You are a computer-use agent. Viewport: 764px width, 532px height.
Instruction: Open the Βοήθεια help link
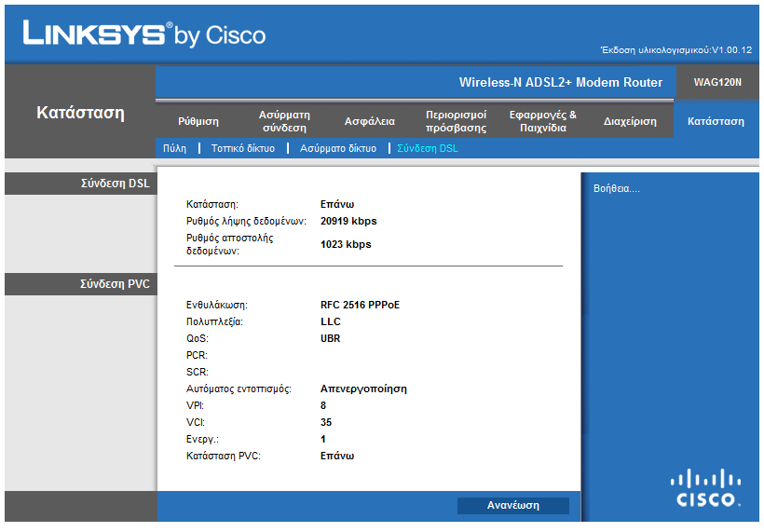(617, 188)
